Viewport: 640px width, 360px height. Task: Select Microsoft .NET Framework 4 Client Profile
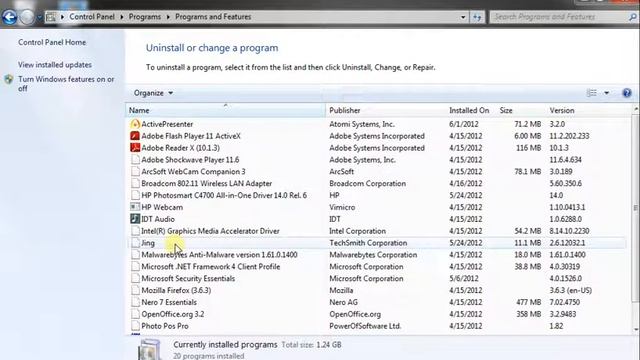[x=211, y=267]
